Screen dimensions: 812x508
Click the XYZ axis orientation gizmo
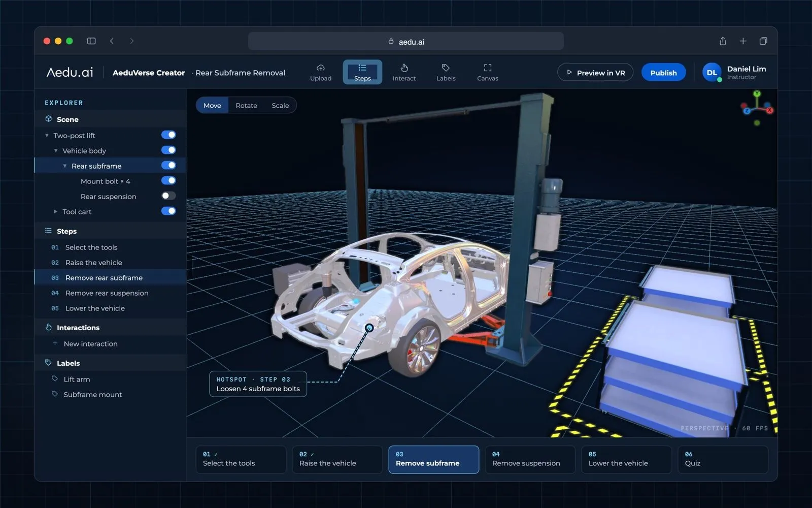point(757,108)
